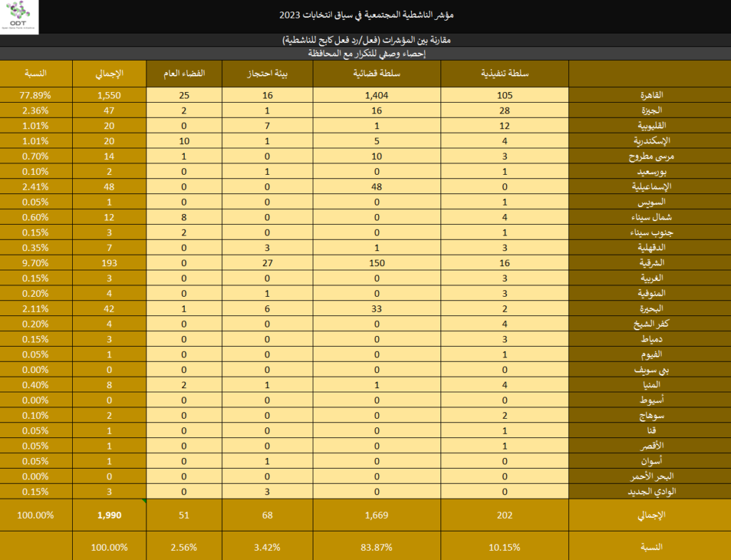731x560 pixels.
Task: Click the percentage 77.89%
Action: 36,95
